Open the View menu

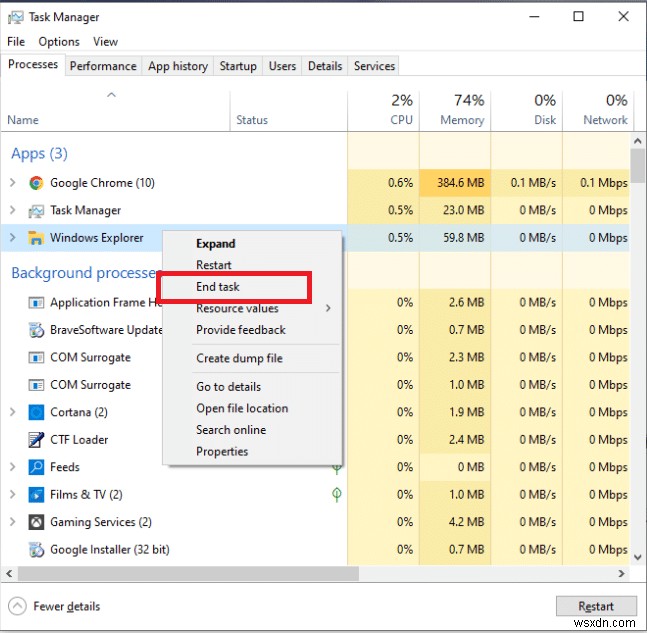(x=105, y=42)
